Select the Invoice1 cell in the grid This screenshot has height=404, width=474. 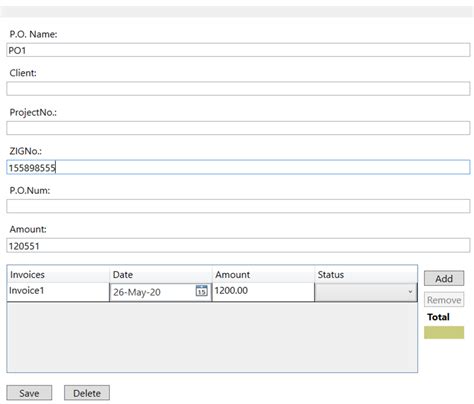[58, 292]
